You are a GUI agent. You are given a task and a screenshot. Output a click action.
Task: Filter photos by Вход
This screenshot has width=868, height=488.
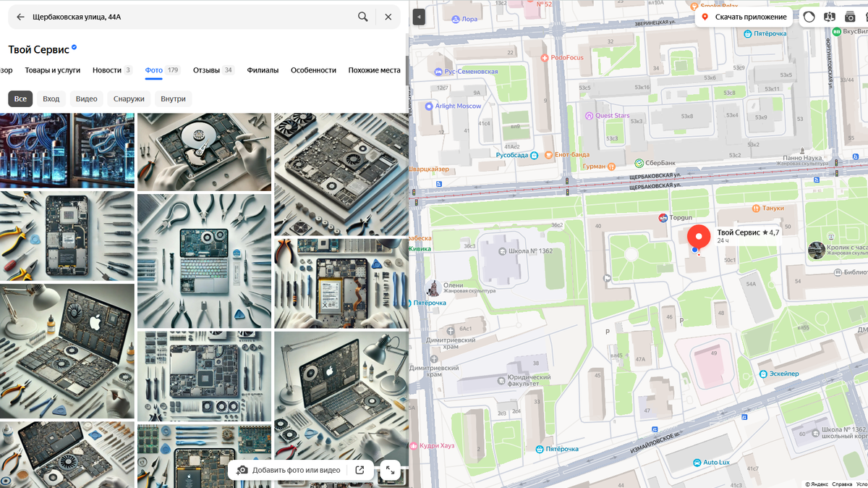pos(51,98)
